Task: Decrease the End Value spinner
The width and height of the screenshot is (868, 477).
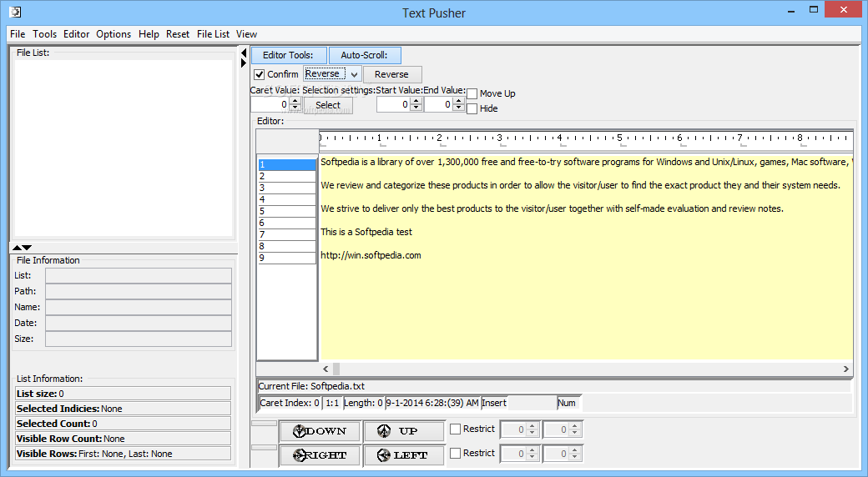Action: 458,108
